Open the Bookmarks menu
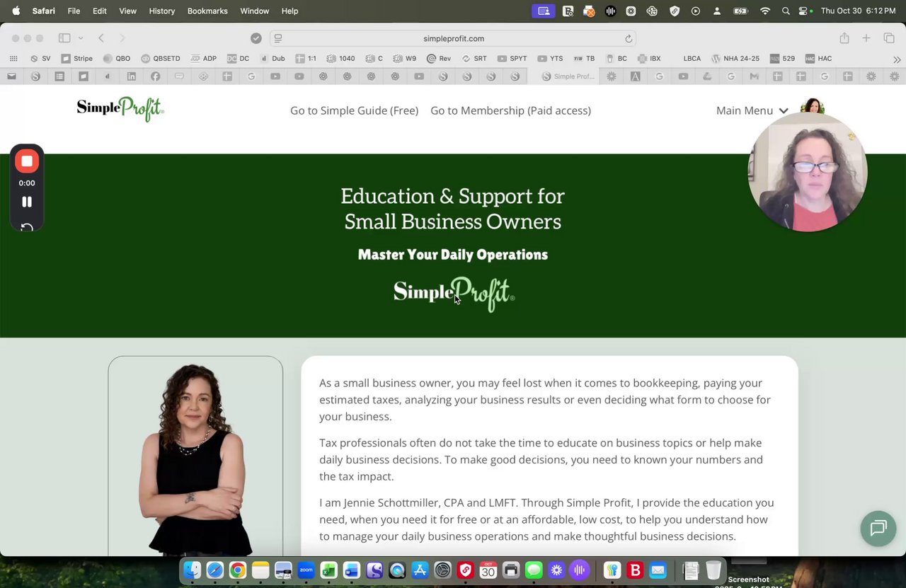Screen dimensions: 906x588 pos(207,11)
